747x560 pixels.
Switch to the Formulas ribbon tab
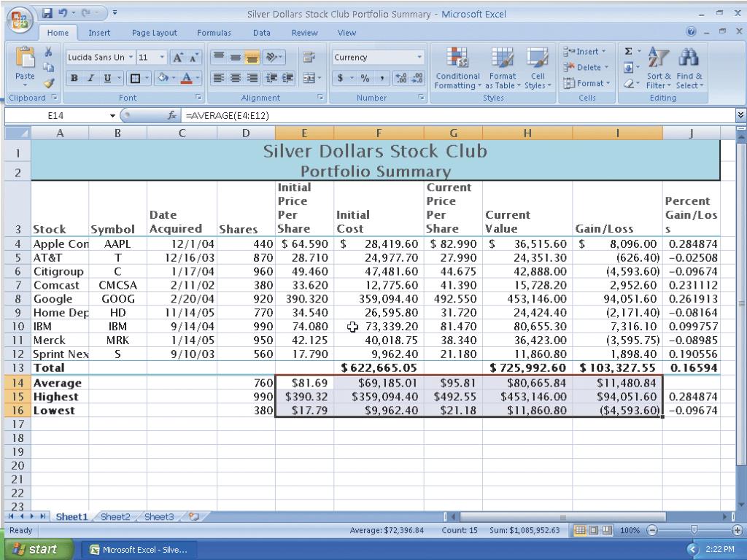214,33
